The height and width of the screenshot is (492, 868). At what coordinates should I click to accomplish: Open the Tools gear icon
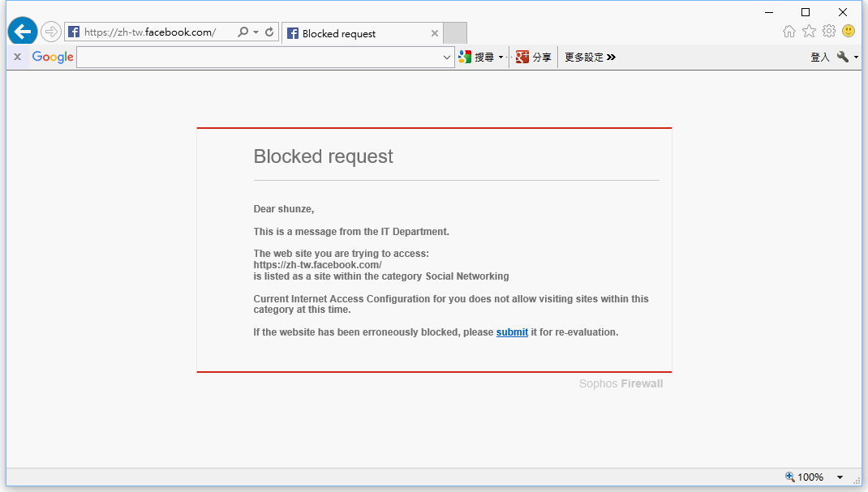829,31
